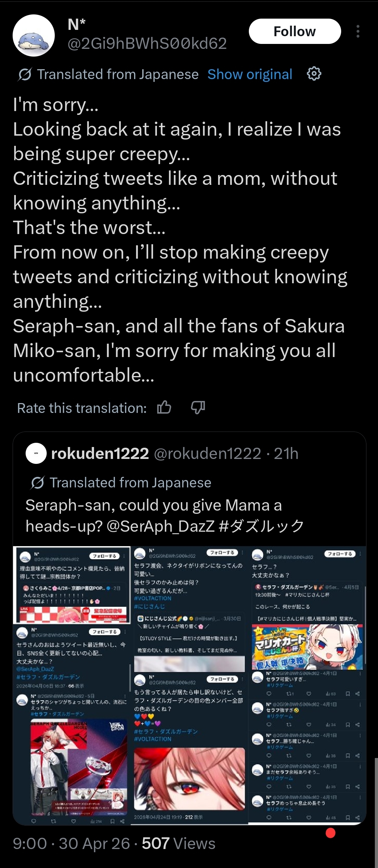Screen dimensions: 378x868
Task: Follow the N* account
Action: point(295,31)
